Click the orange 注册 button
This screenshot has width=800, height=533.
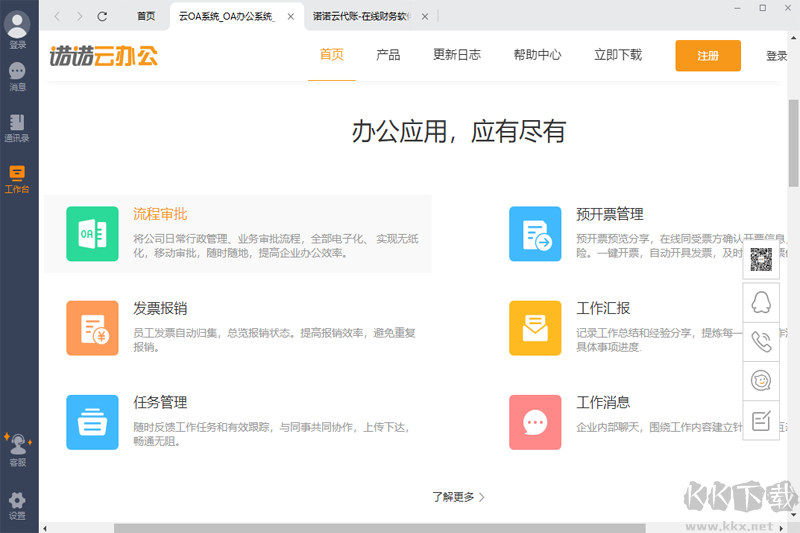707,56
